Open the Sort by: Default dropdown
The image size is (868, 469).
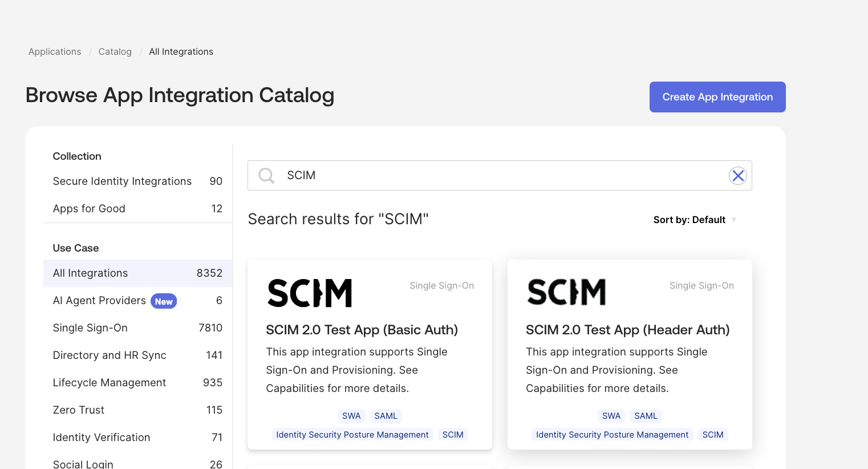point(695,220)
